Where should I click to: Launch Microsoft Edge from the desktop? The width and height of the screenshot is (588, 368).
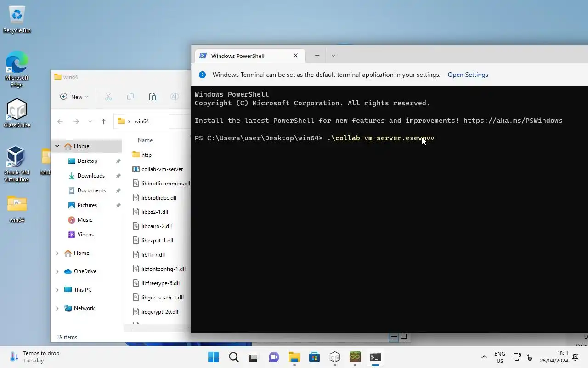[17, 69]
